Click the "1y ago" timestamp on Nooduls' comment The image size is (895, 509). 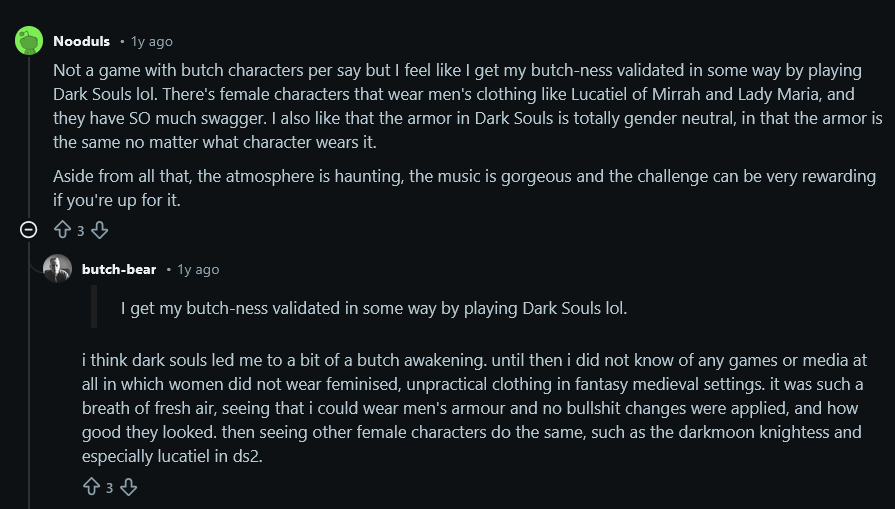pos(151,42)
